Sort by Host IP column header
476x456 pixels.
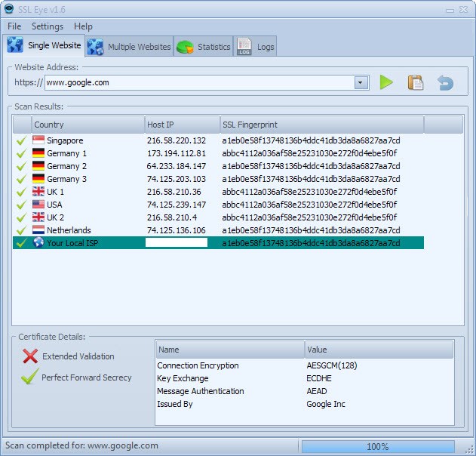182,125
